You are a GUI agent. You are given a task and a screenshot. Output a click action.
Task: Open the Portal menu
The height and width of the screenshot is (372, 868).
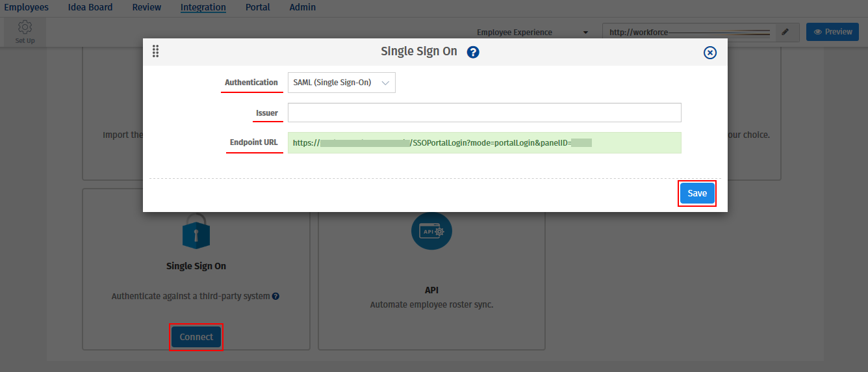point(258,8)
